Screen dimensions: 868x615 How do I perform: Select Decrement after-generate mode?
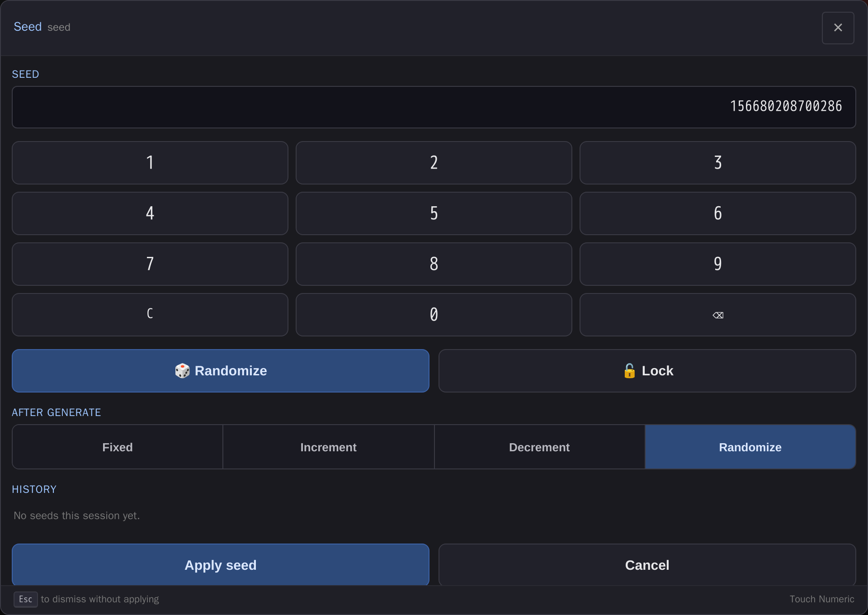click(539, 447)
